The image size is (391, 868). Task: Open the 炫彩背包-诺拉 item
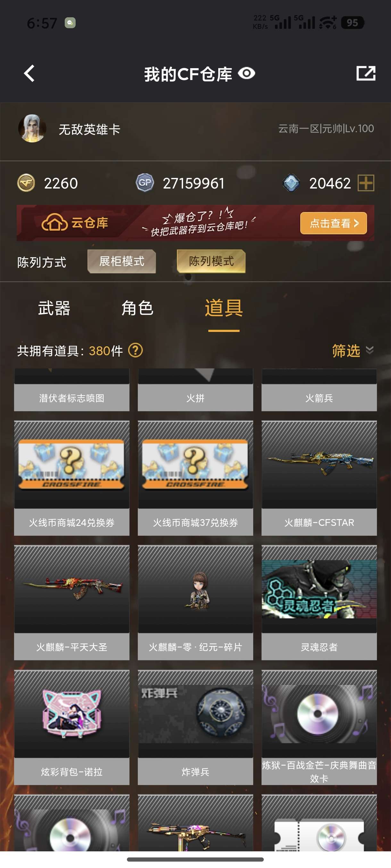click(x=71, y=727)
